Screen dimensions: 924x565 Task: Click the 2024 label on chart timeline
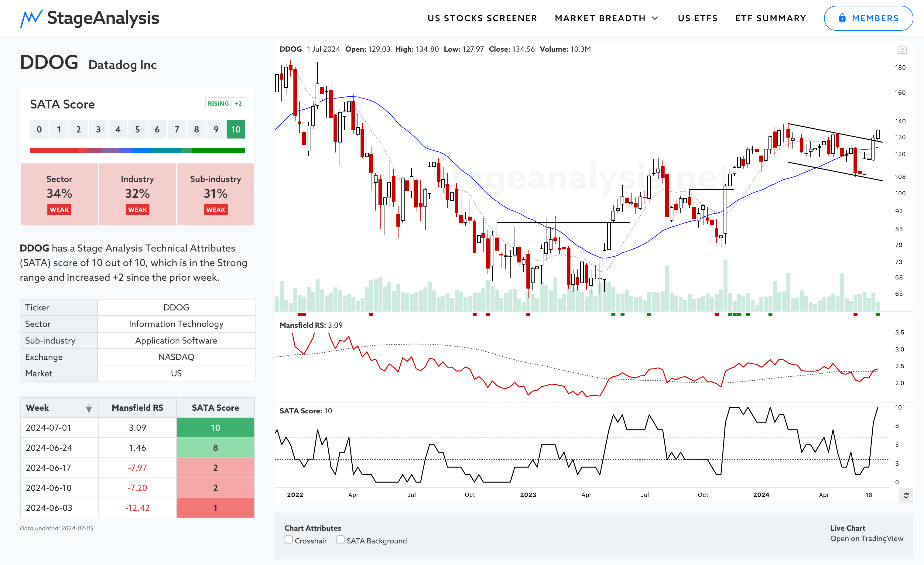761,495
